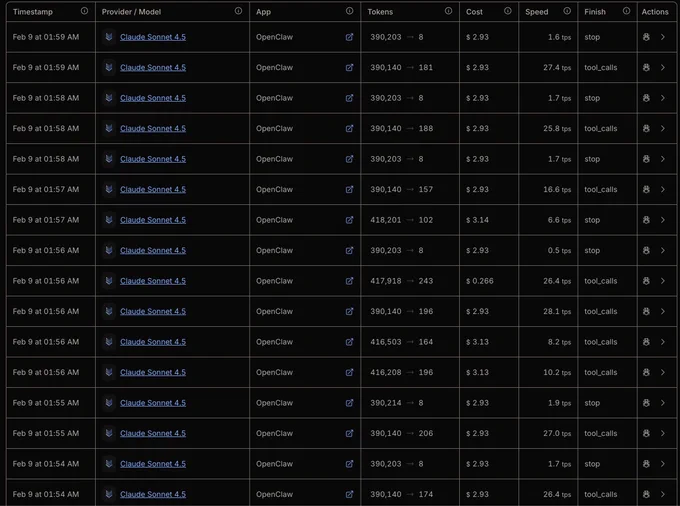The height and width of the screenshot is (506, 680).
Task: Open OpenClaw external link in $ 3.14 row
Action: point(349,220)
